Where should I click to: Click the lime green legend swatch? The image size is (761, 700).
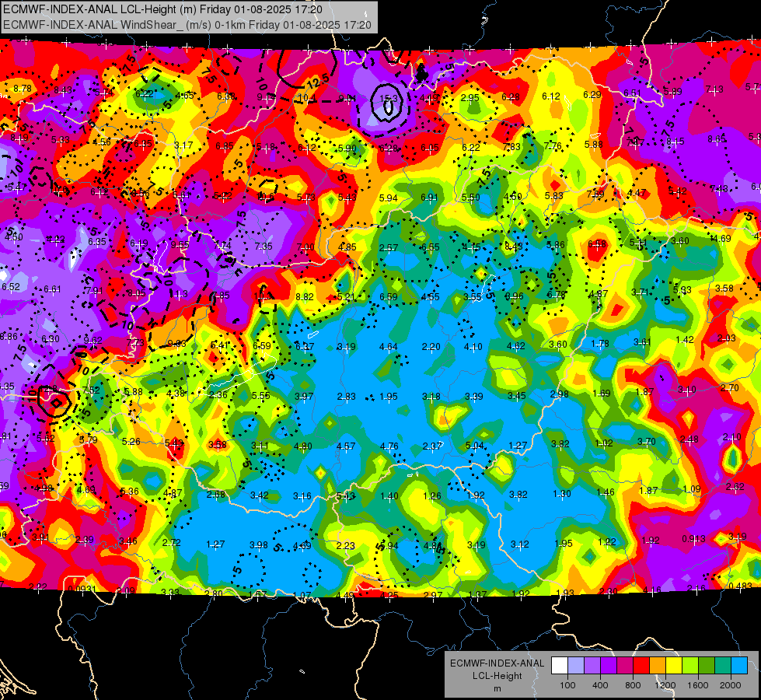690,665
